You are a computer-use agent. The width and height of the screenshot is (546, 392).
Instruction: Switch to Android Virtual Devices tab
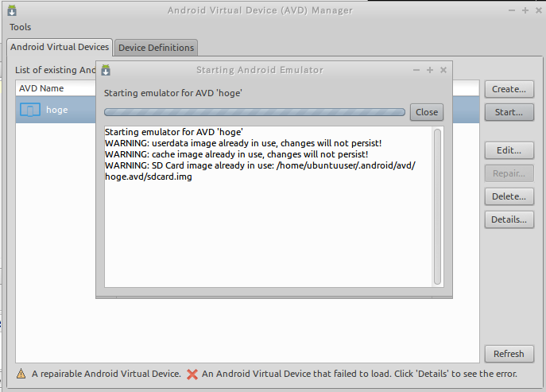(60, 47)
